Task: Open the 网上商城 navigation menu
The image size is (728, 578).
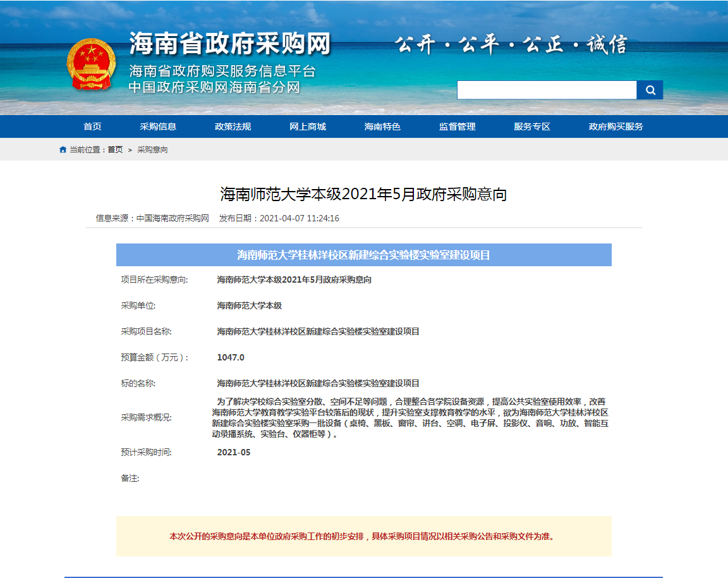Action: [x=308, y=126]
